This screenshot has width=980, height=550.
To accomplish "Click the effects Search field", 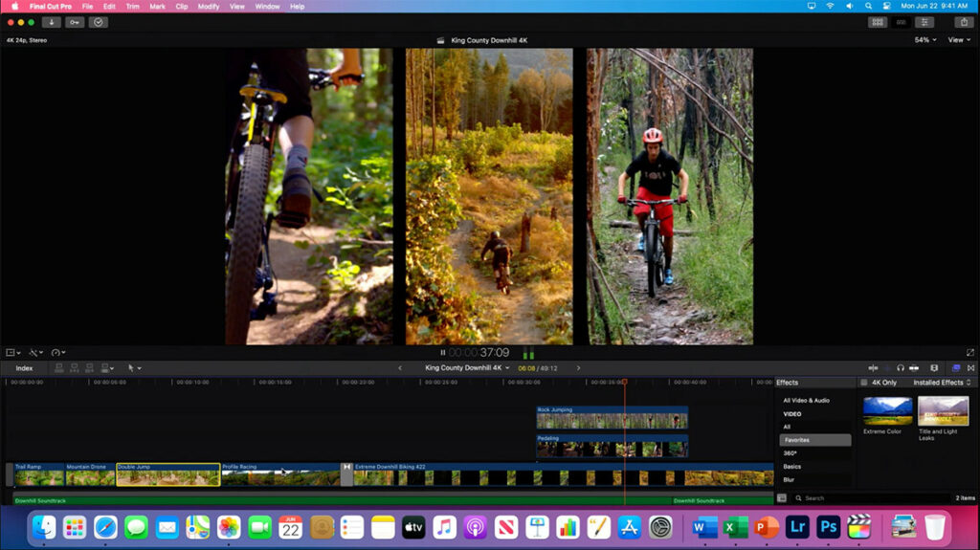I will tap(871, 498).
